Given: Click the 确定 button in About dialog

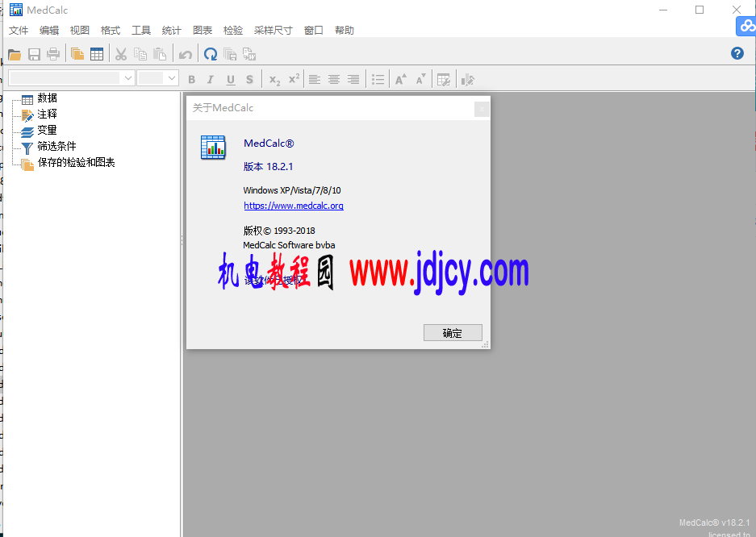Looking at the screenshot, I should 453,333.
